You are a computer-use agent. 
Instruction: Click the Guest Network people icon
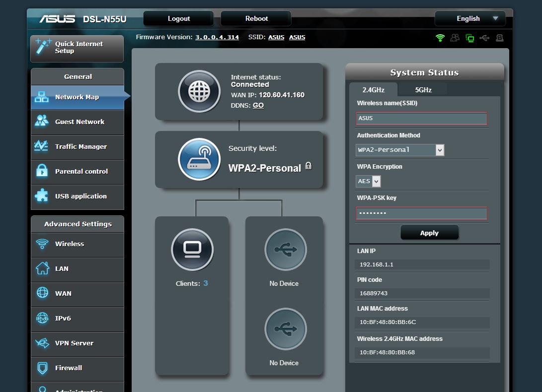click(x=41, y=121)
